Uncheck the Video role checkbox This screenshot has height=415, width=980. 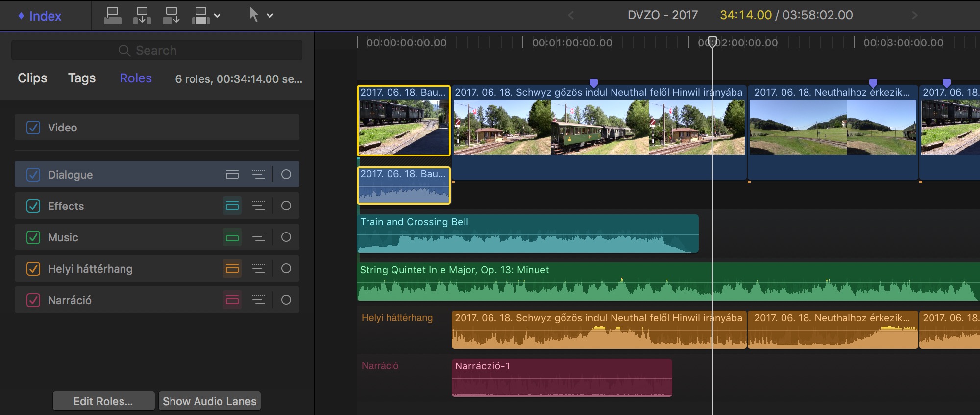[33, 128]
